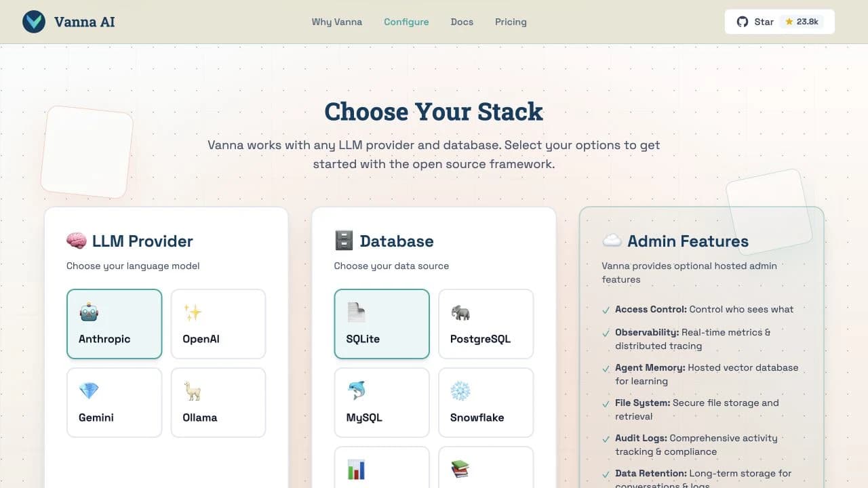Image resolution: width=868 pixels, height=488 pixels.
Task: Click the File System feature text
Action: tap(697, 409)
